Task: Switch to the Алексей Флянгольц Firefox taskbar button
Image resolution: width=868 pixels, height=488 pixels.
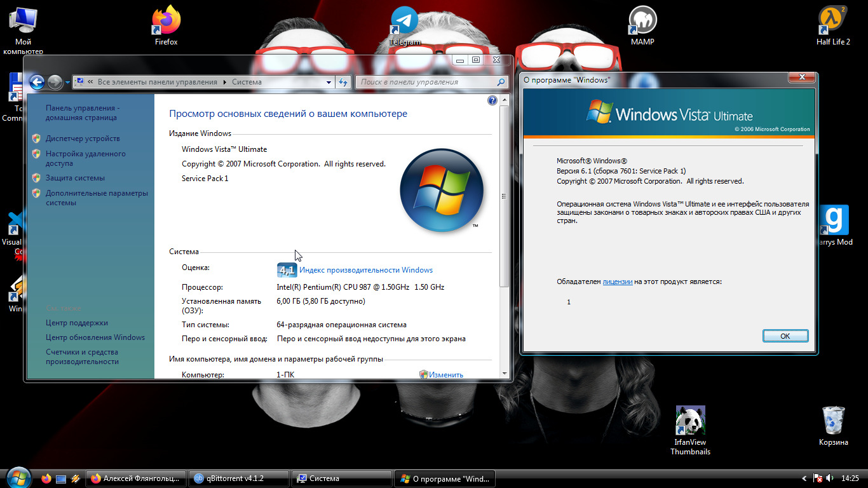Action: click(x=136, y=478)
